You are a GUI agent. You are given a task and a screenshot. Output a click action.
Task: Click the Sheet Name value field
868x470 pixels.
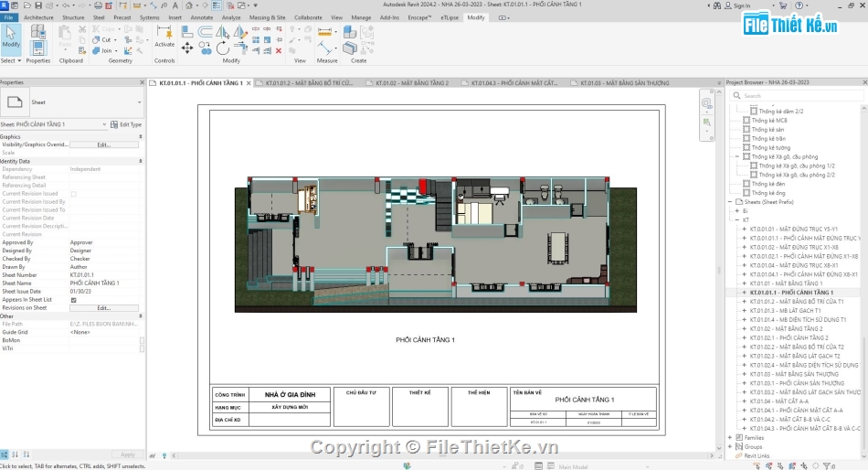pos(104,283)
